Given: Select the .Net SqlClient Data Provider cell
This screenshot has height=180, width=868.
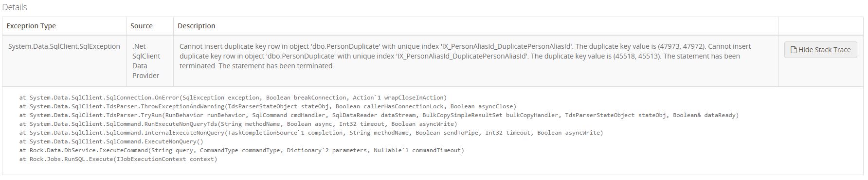Looking at the screenshot, I should pos(146,61).
